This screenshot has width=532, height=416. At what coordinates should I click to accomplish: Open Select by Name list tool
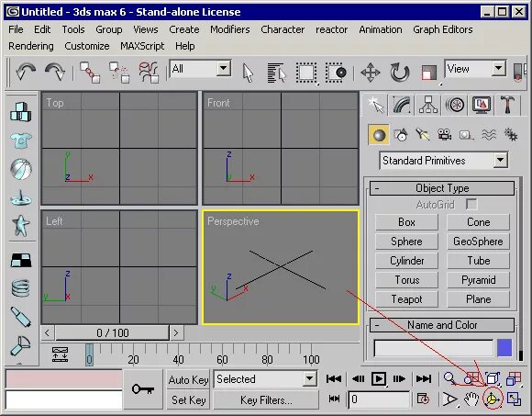(276, 73)
